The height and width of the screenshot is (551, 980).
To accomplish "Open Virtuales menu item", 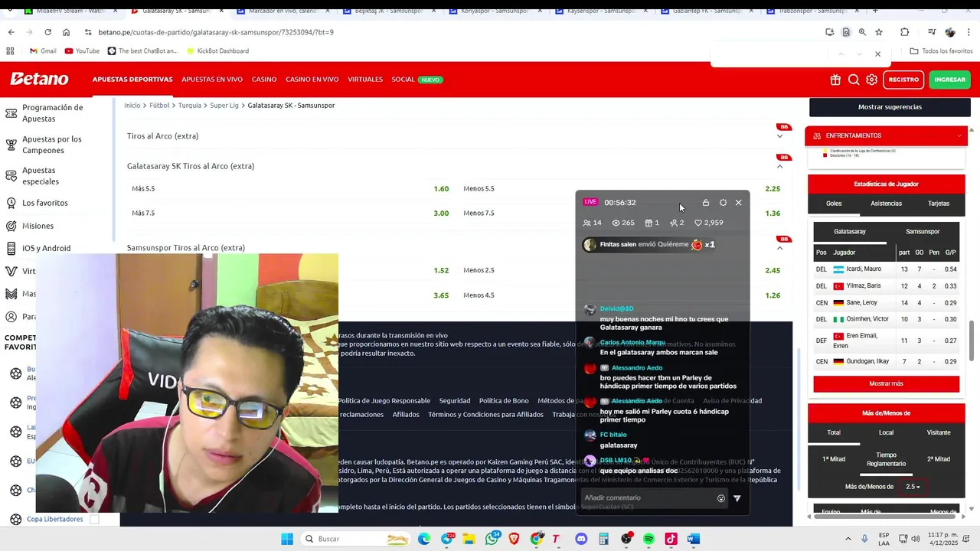I will [365, 80].
